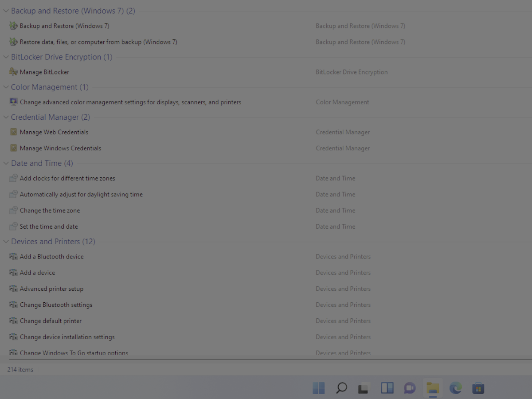Collapse the Devices and Printers group
532x399 pixels.
pos(6,241)
